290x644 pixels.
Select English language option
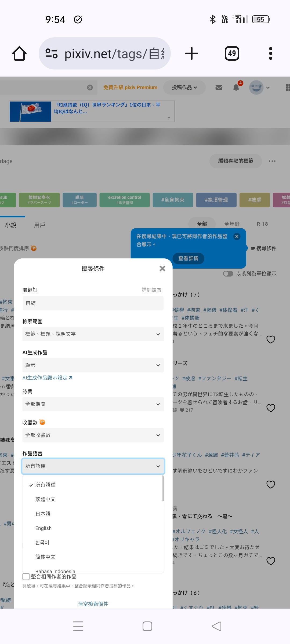click(93, 528)
